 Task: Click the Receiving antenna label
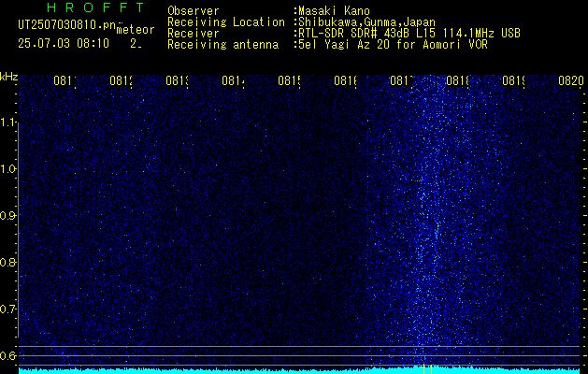click(x=222, y=45)
